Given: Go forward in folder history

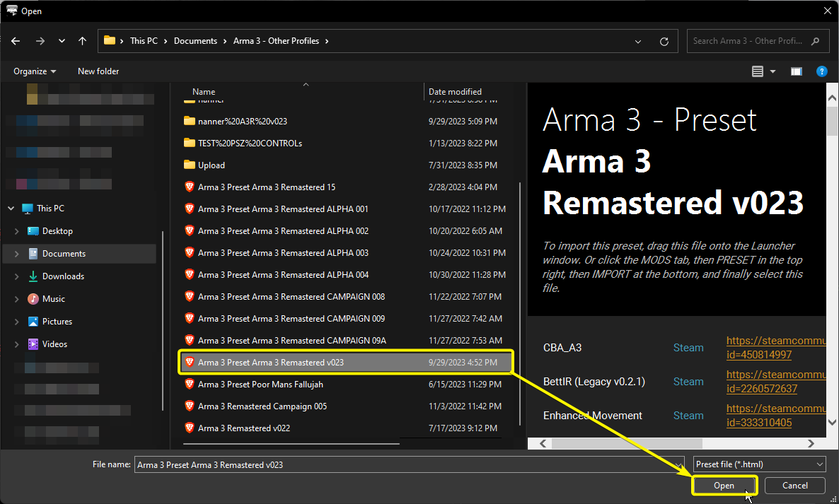Looking at the screenshot, I should 40,41.
